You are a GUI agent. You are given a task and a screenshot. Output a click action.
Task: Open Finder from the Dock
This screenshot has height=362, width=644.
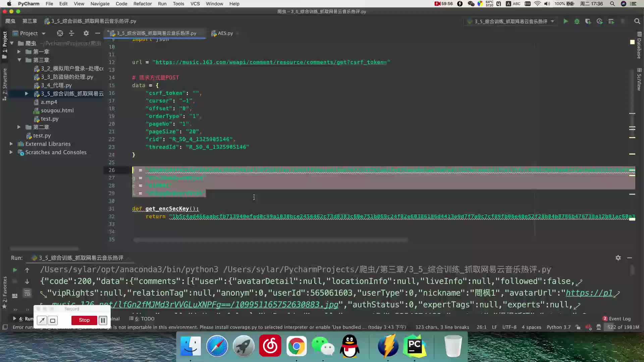click(191, 346)
